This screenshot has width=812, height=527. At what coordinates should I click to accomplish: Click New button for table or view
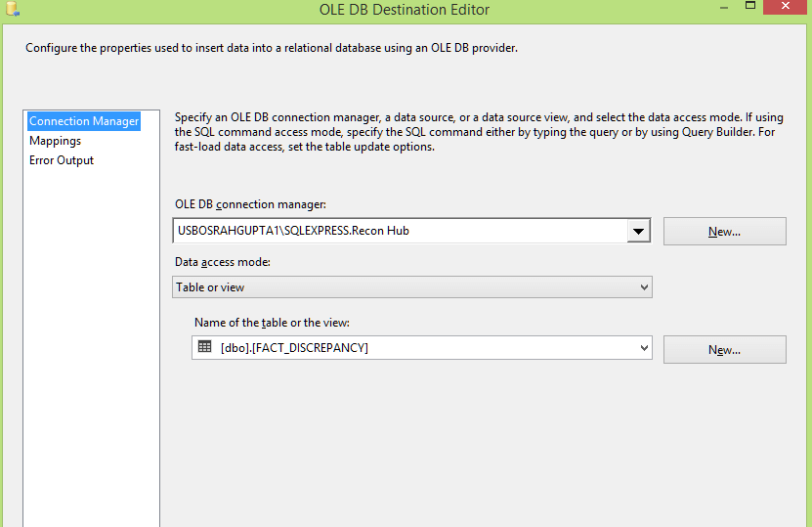coord(724,350)
